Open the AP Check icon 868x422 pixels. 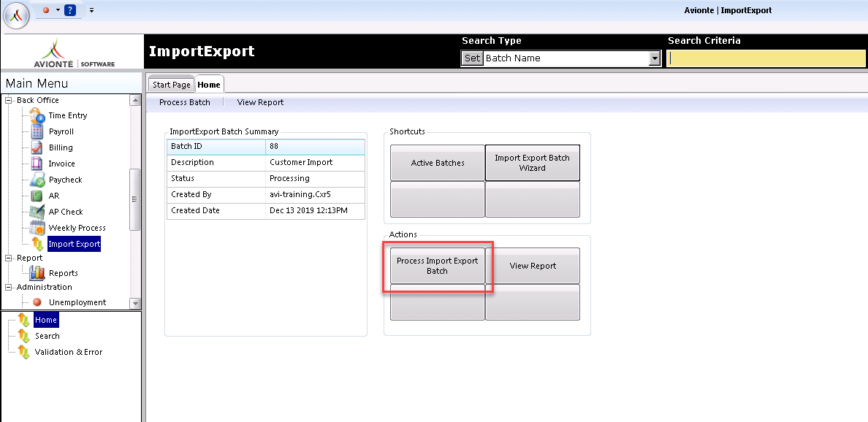(x=37, y=212)
